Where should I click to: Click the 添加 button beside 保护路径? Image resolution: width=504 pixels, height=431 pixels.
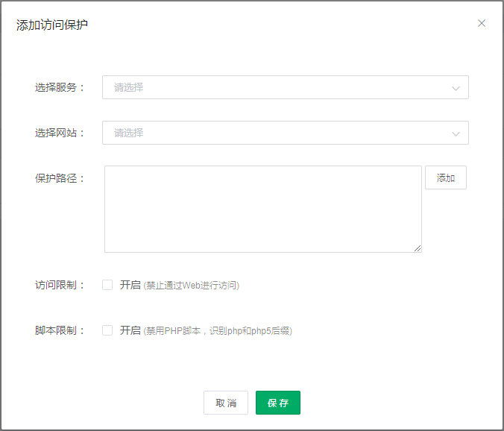coord(446,177)
